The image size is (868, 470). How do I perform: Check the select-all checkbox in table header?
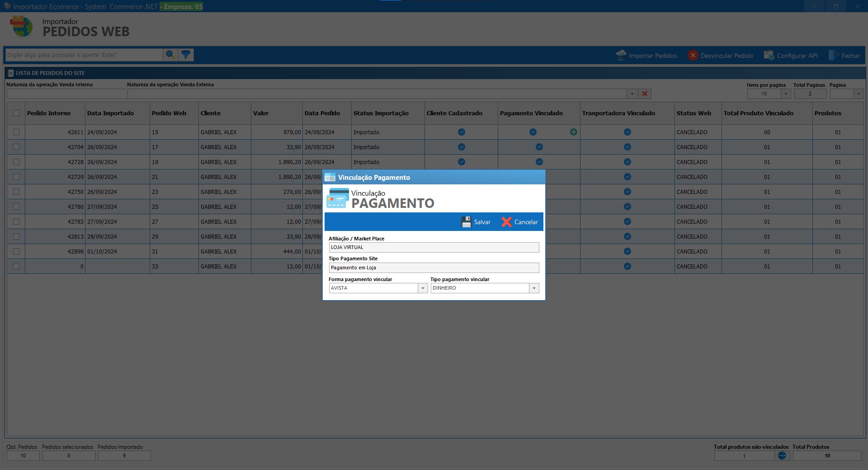coord(16,113)
